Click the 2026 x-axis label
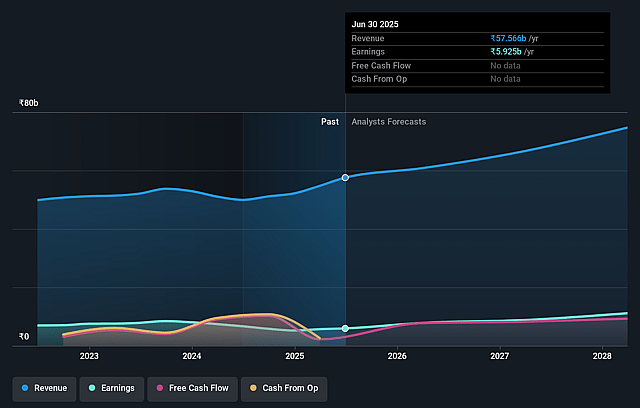The height and width of the screenshot is (408, 640). coord(397,356)
